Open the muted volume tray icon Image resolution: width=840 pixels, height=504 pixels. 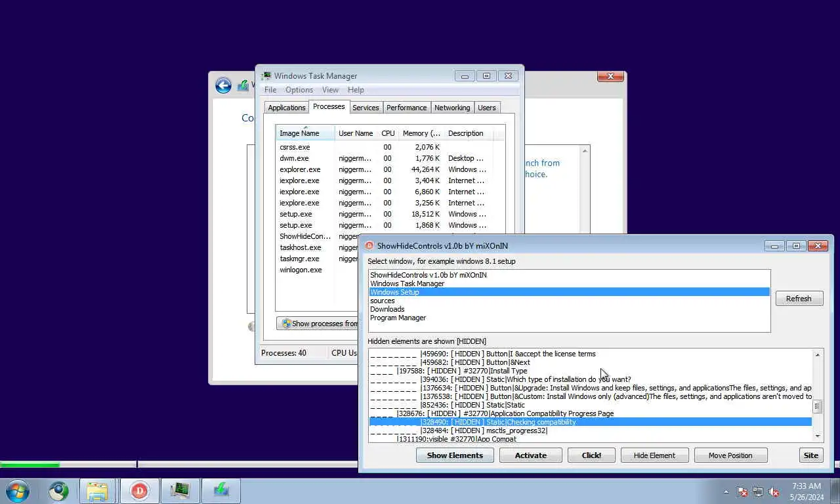coord(774,492)
